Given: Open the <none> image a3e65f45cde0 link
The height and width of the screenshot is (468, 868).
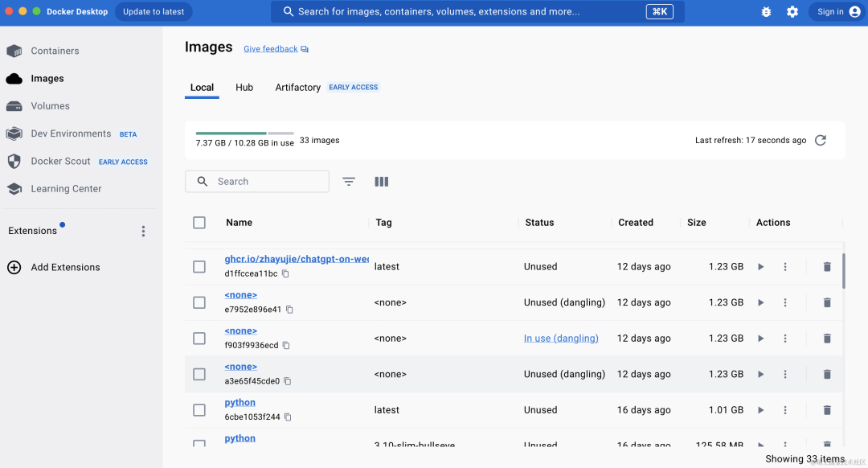Looking at the screenshot, I should coord(241,367).
